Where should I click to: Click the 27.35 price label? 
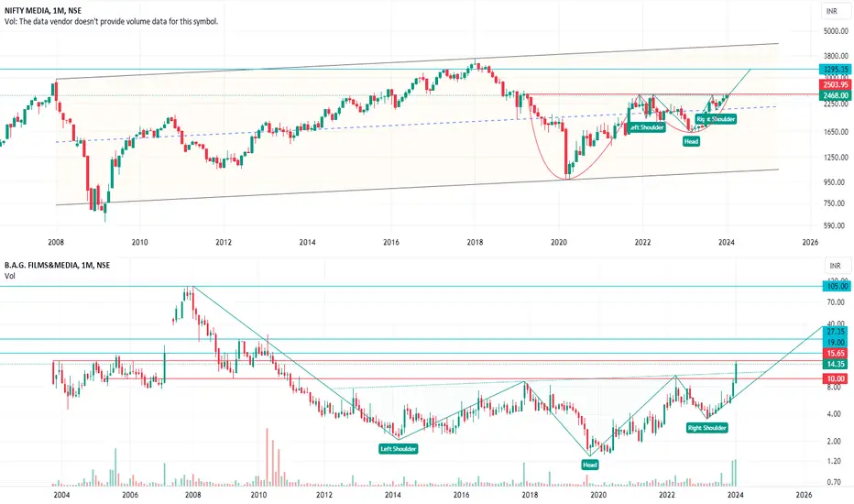point(836,332)
